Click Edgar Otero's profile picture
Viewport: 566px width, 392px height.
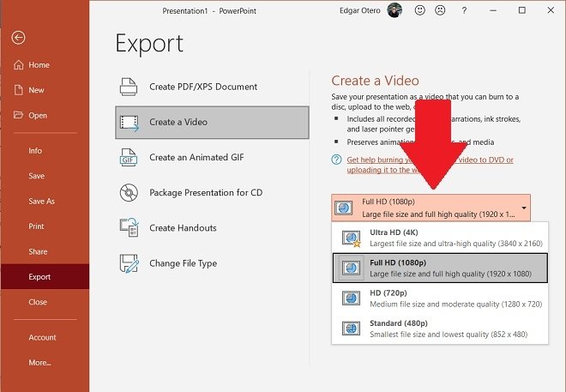coord(394,10)
